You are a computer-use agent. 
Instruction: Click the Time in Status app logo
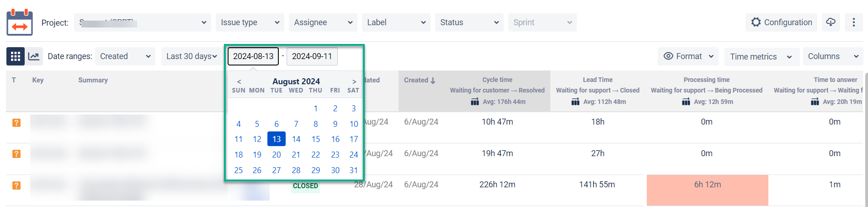pos(20,22)
